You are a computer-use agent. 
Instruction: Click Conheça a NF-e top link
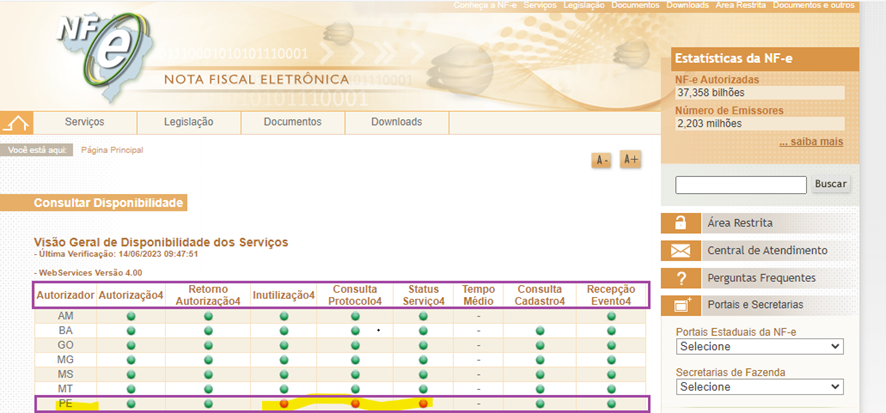[x=485, y=5]
